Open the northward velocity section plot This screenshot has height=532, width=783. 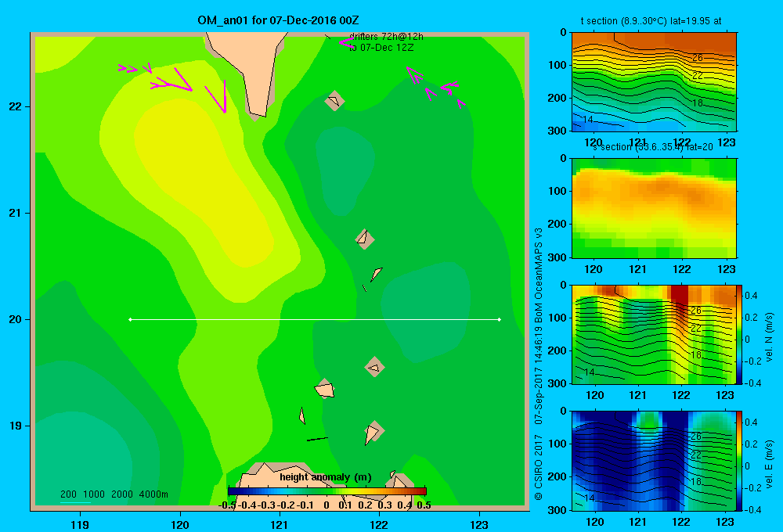pos(653,334)
